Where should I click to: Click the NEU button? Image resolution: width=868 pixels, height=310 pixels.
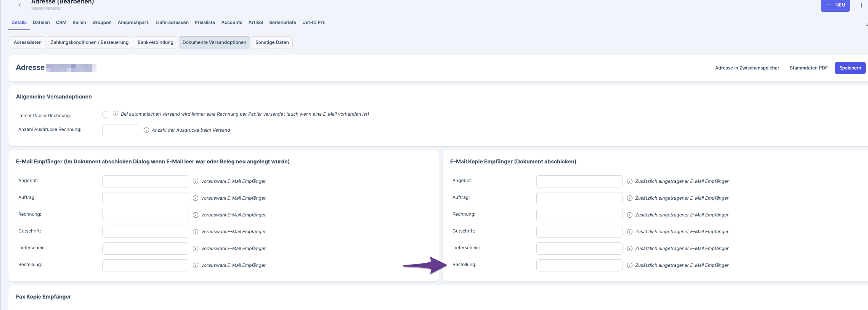click(835, 5)
